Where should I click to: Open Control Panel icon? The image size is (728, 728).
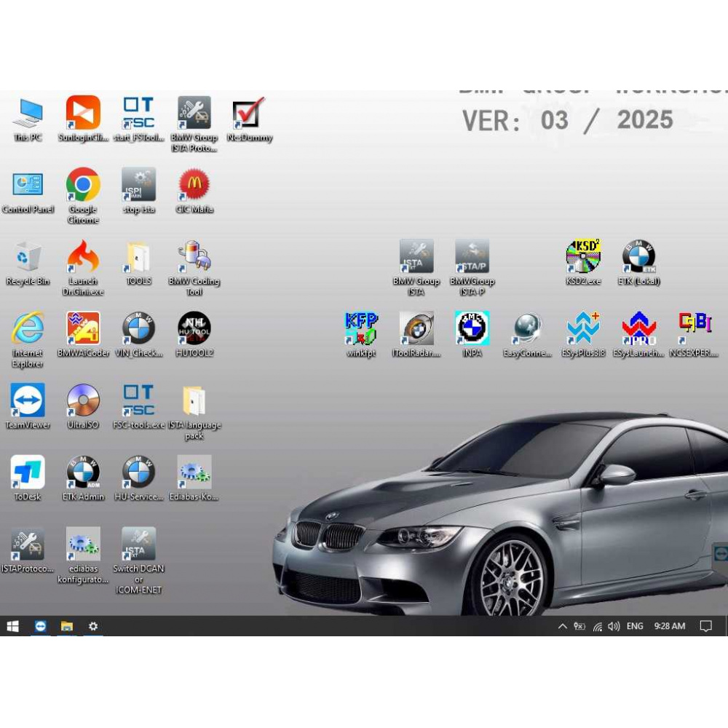[x=28, y=191]
